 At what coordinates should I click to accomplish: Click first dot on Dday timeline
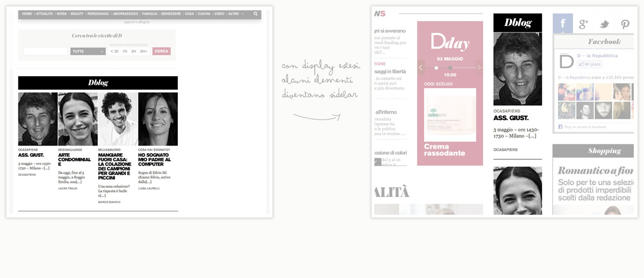[437, 68]
